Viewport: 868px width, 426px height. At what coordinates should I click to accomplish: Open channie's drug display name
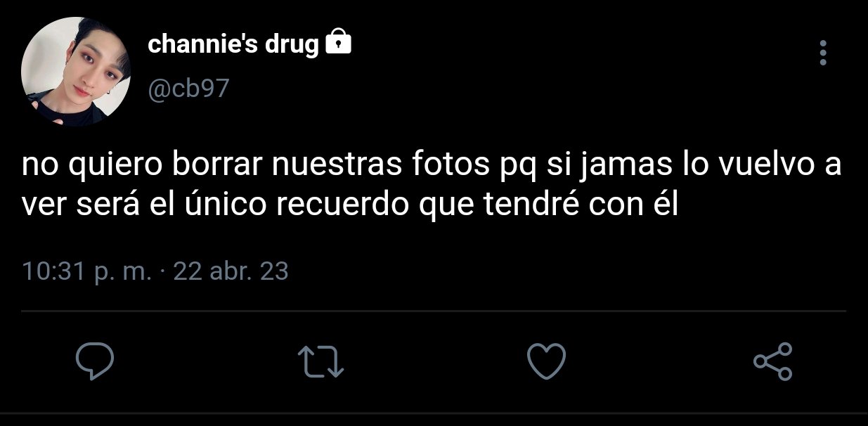tap(233, 45)
